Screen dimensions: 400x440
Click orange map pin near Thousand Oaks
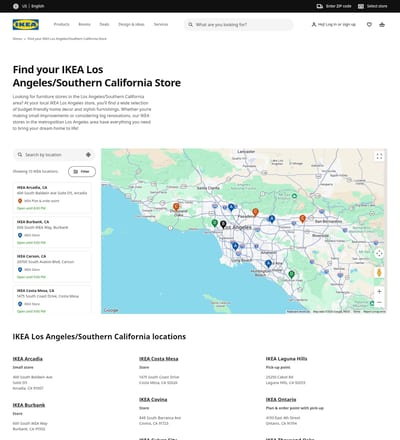[176, 207]
